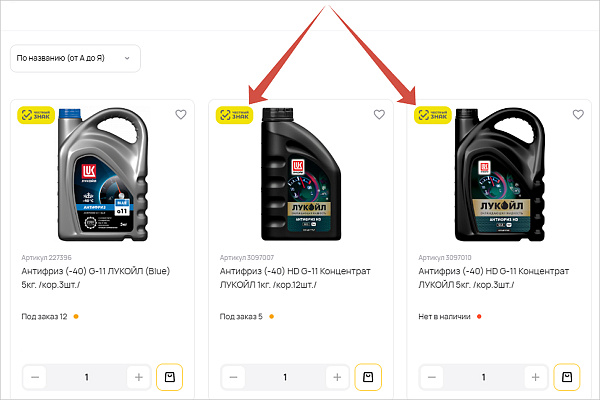Increase quantity of Blue G-11 antifreeze
This screenshot has height=400, width=600.
click(139, 378)
